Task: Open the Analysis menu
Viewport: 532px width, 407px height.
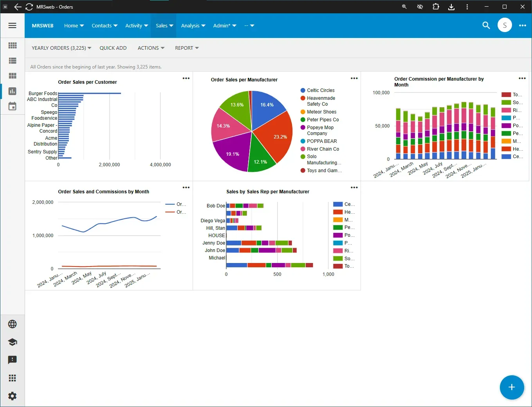Action: point(193,25)
